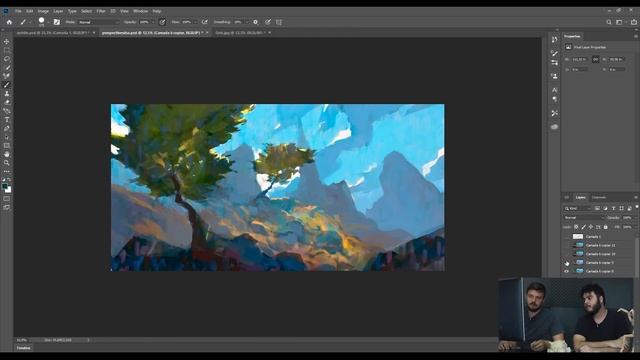Open the Opacity slider arrow in options bar
Image resolution: width=640 pixels, height=360 pixels.
tap(153, 22)
